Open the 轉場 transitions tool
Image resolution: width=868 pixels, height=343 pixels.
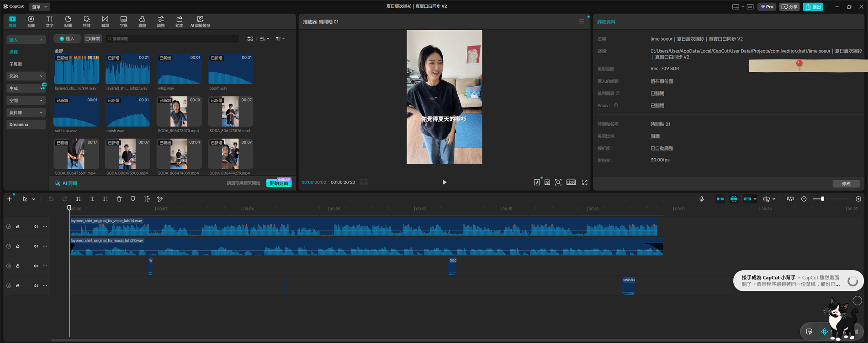coord(105,21)
